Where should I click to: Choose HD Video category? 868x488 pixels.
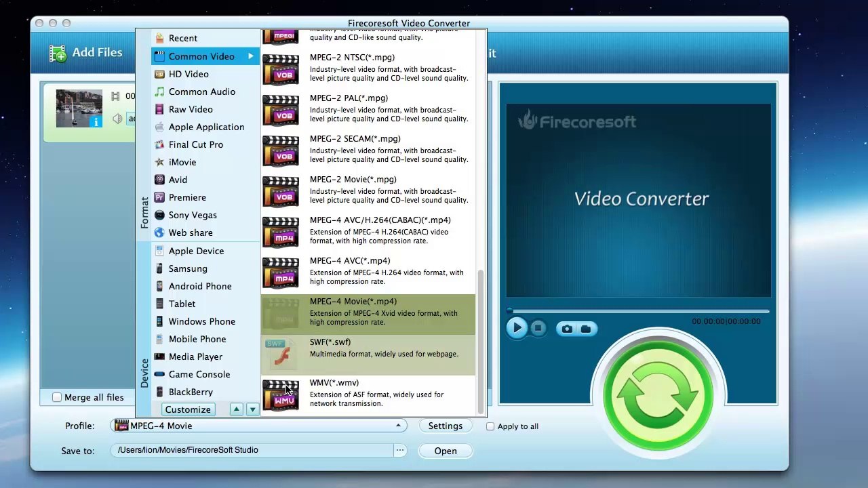point(205,74)
